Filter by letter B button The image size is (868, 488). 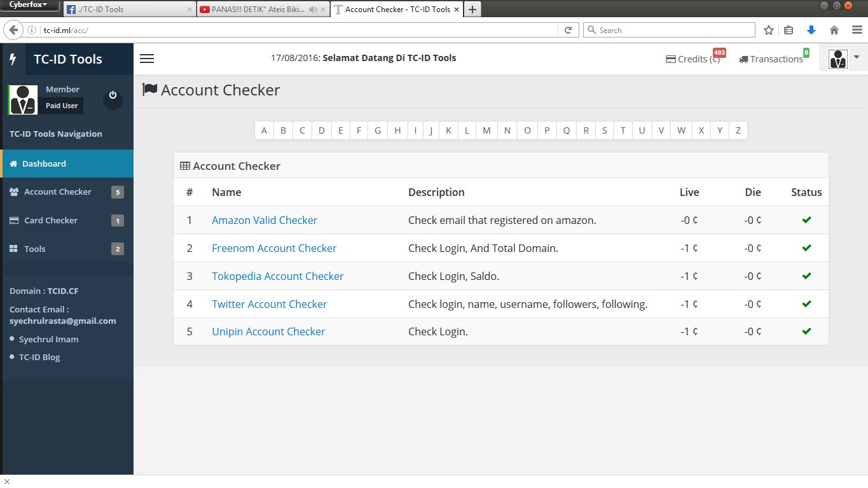283,130
